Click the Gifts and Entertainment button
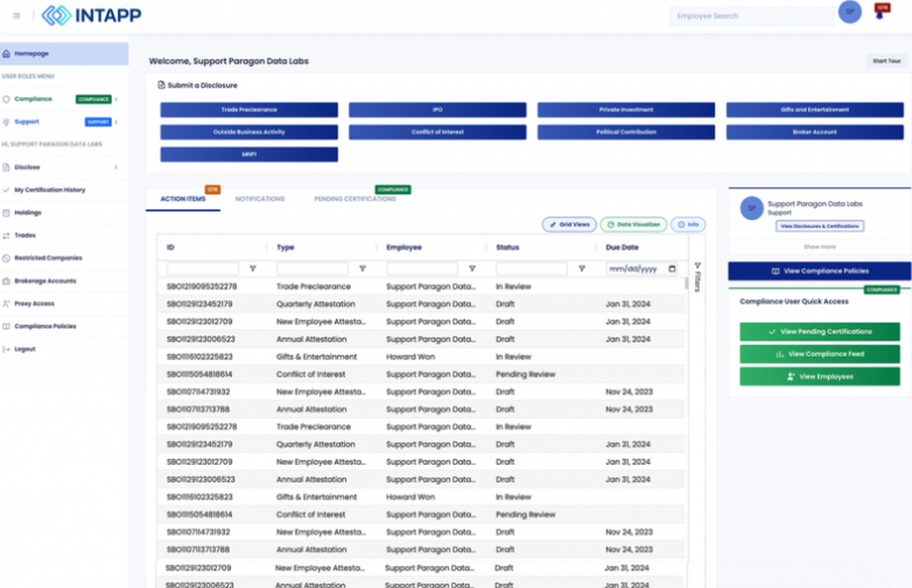The width and height of the screenshot is (912, 588). [814, 110]
